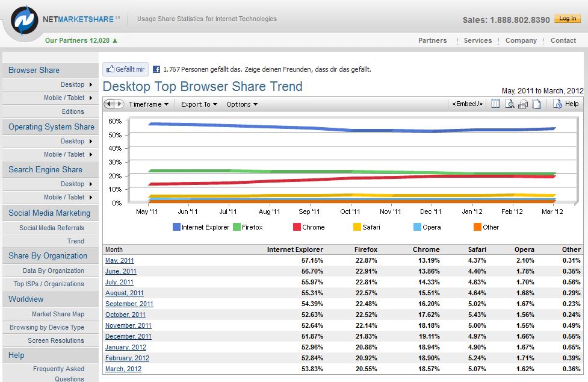Open the Trend sidebar link
588x382 pixels.
(76, 241)
